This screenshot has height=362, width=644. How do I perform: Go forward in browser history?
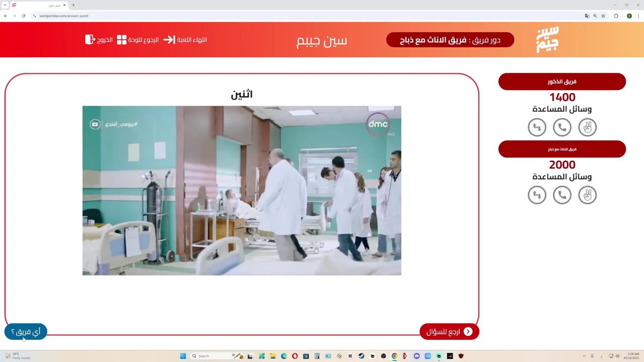(14, 16)
